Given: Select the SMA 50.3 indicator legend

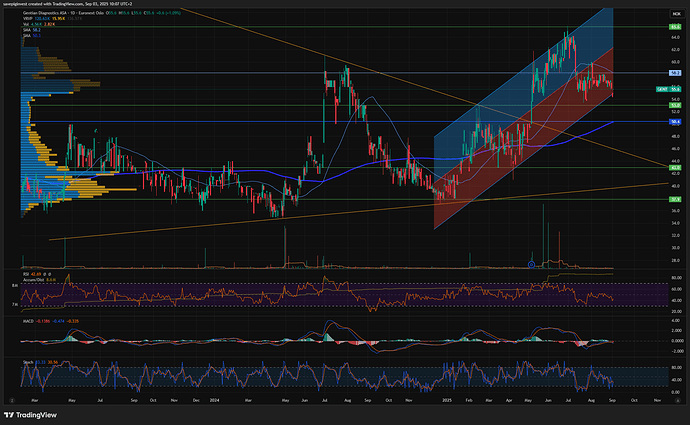Looking at the screenshot, I should [x=32, y=35].
